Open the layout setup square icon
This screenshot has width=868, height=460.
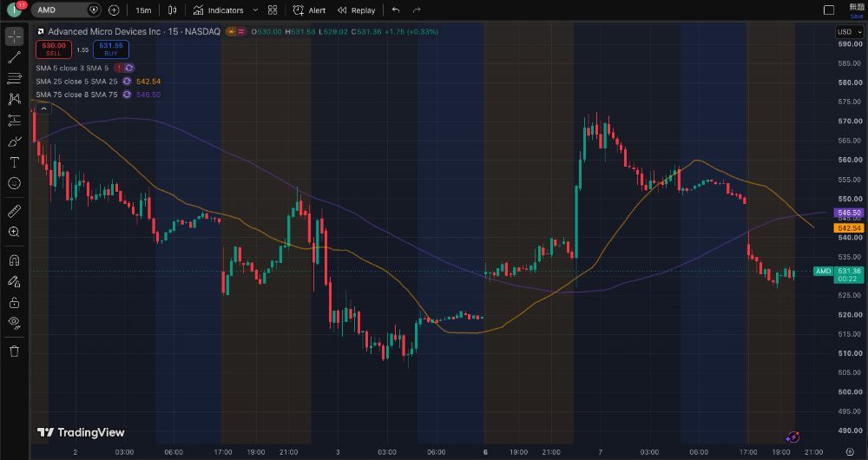click(x=829, y=10)
